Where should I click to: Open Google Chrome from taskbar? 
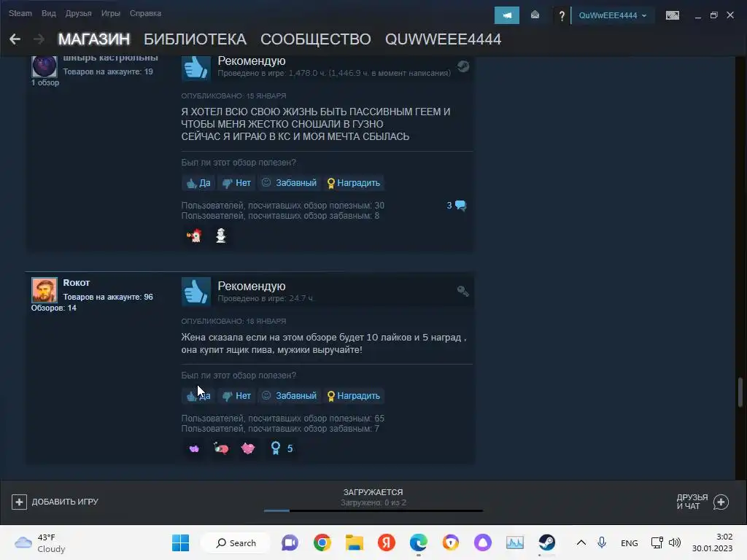pyautogui.click(x=322, y=542)
